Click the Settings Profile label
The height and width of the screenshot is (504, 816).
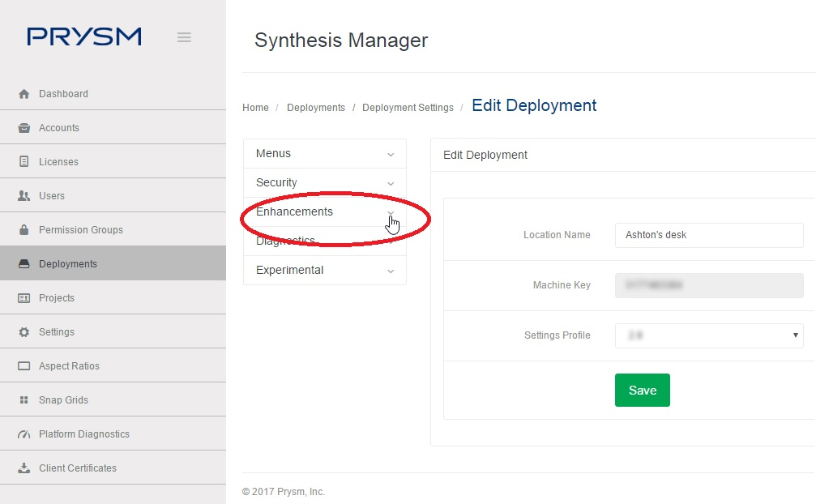pos(557,335)
